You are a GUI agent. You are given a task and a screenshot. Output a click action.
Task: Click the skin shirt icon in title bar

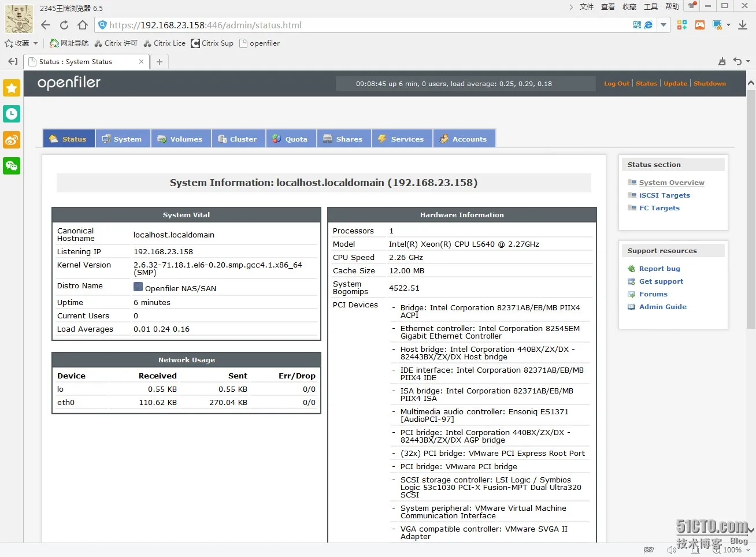(692, 6)
